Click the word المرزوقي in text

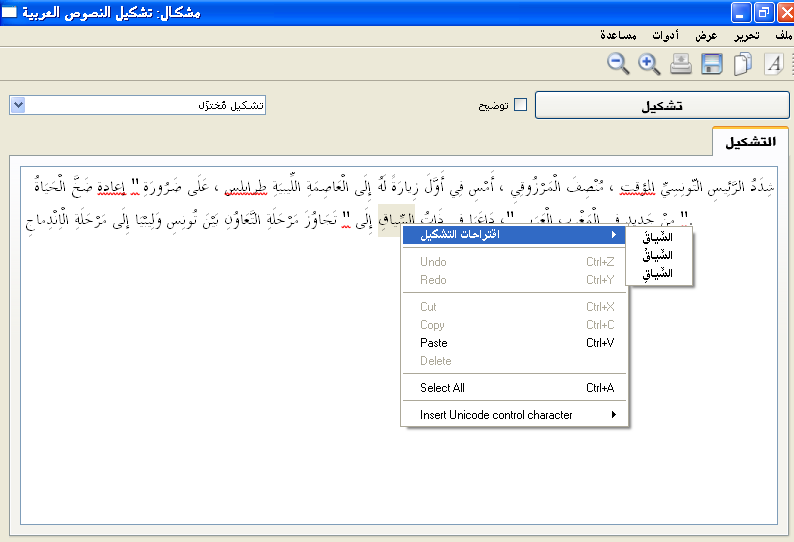click(x=535, y=187)
